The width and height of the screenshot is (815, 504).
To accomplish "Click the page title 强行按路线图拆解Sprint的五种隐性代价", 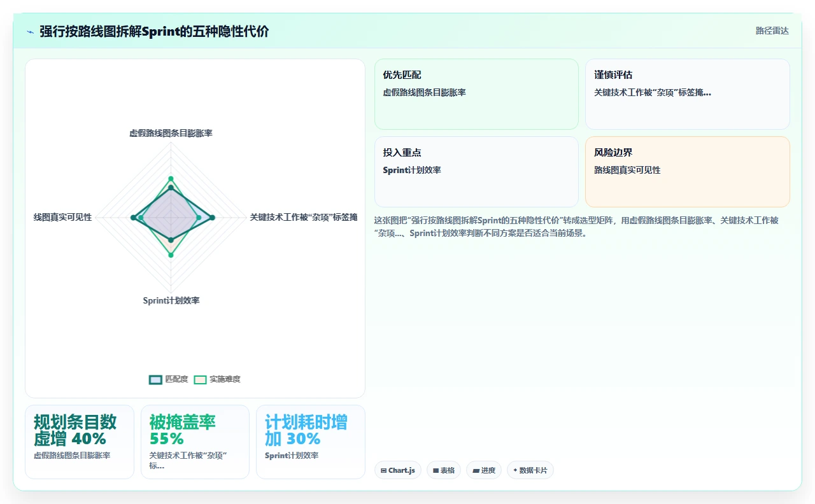I will pos(154,31).
